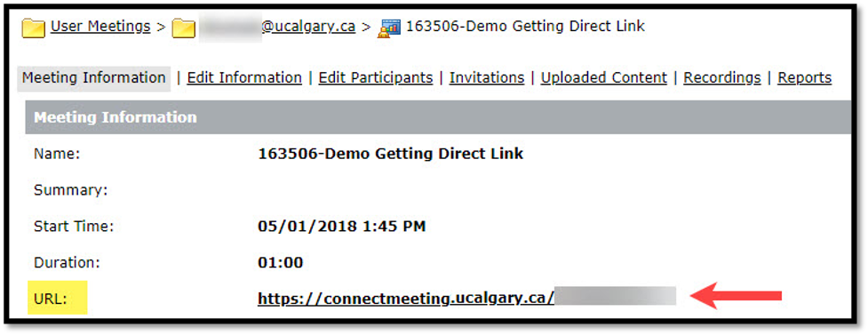868x335 pixels.
Task: Open the Recordings tab
Action: pyautogui.click(x=722, y=78)
